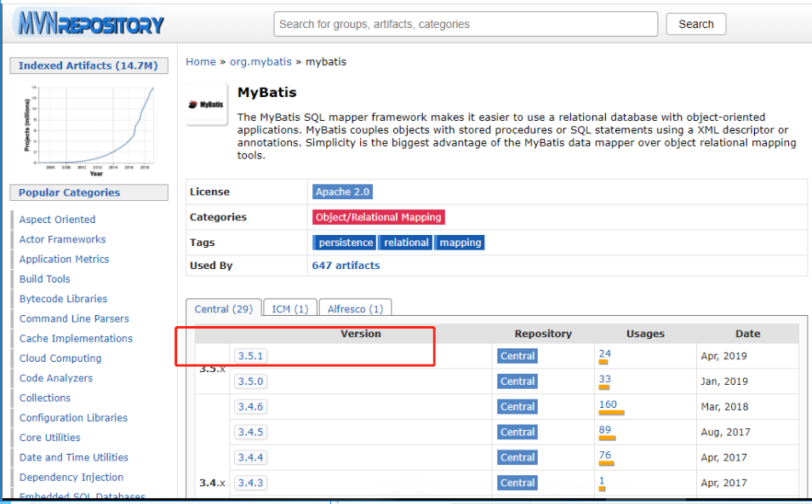
Task: Select the persistence tag
Action: click(x=345, y=243)
